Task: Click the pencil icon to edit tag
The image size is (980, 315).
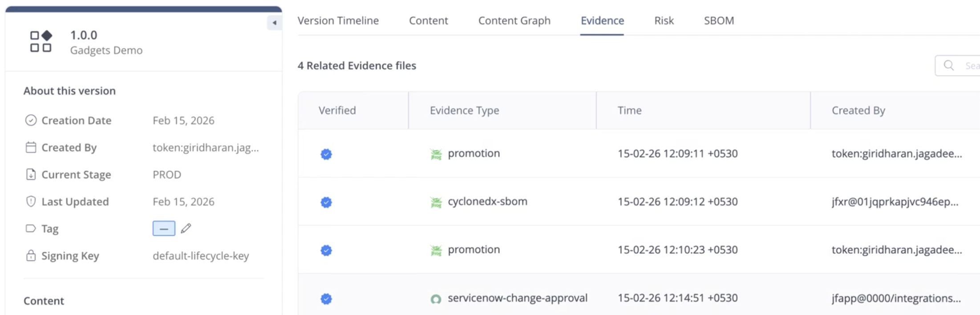Action: pyautogui.click(x=186, y=228)
